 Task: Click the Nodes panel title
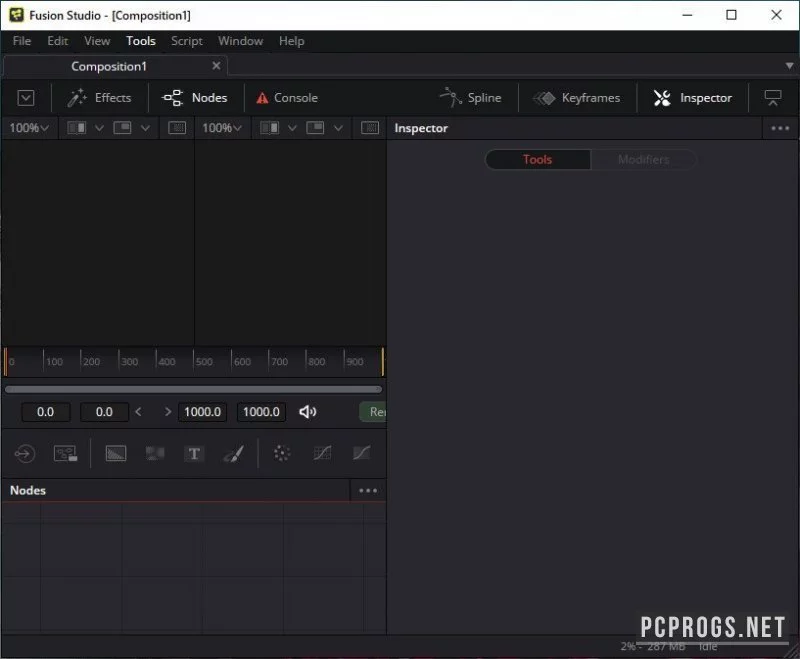click(28, 490)
